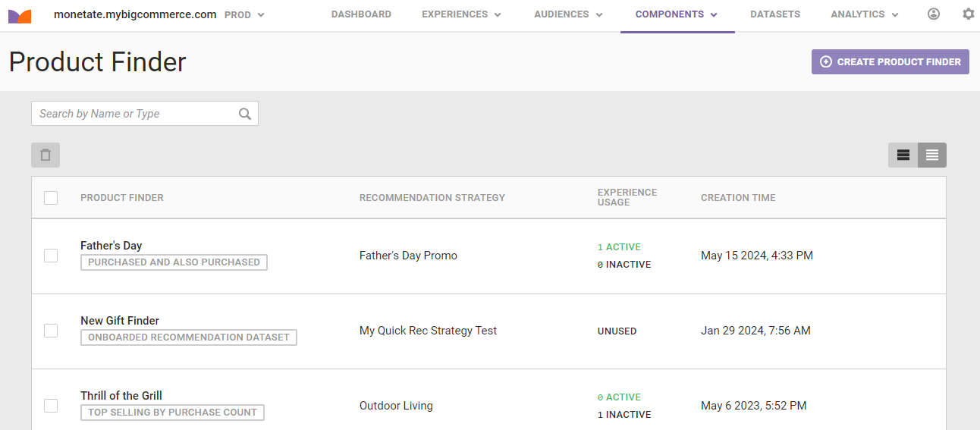Toggle the select-all checkbox in table header

tap(51, 198)
